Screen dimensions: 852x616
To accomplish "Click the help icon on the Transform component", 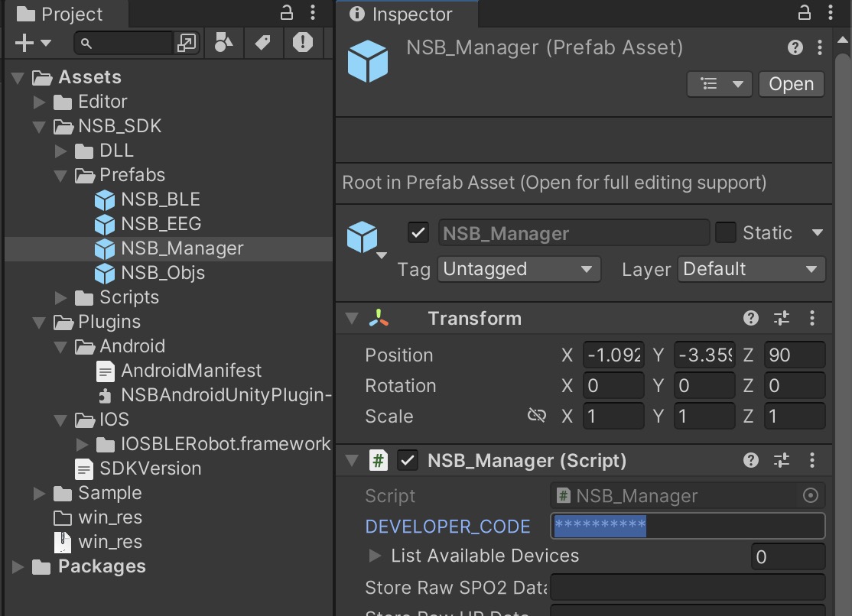I will (x=751, y=318).
